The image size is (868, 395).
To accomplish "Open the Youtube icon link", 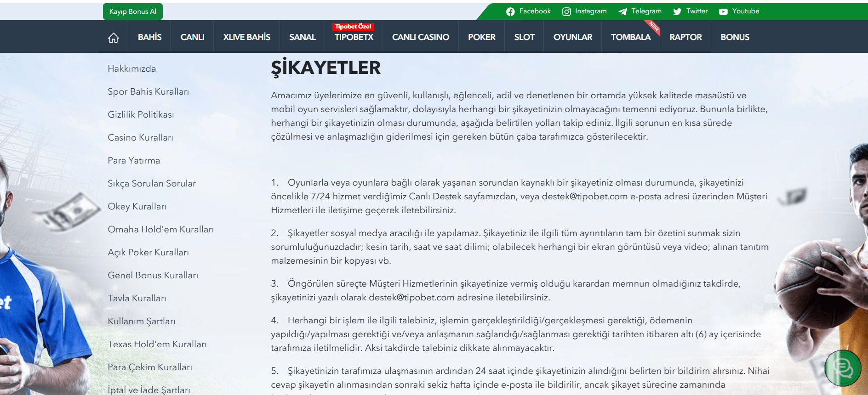I will 723,11.
